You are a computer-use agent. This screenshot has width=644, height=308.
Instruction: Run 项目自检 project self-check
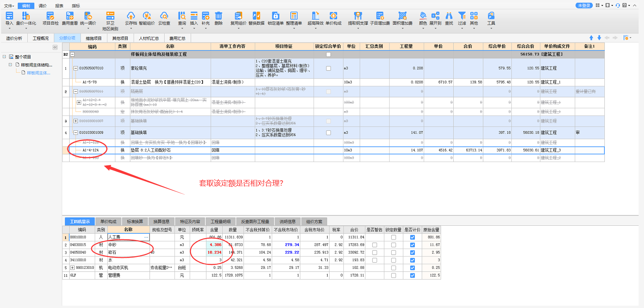point(50,16)
